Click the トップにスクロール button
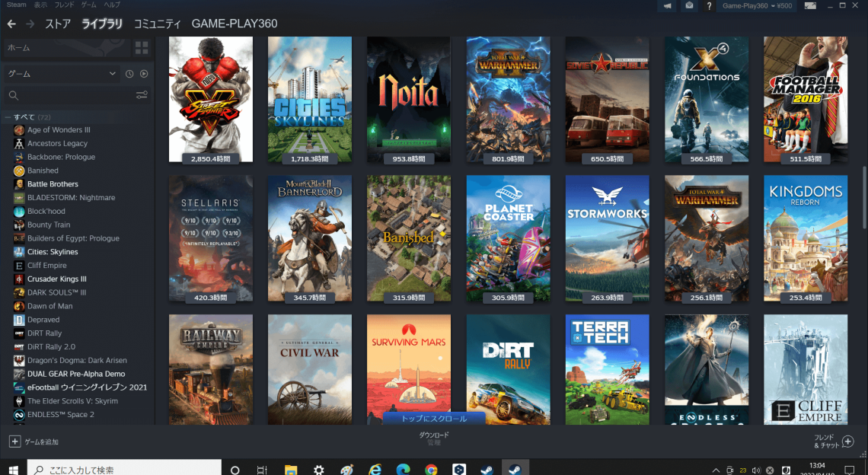 point(433,418)
